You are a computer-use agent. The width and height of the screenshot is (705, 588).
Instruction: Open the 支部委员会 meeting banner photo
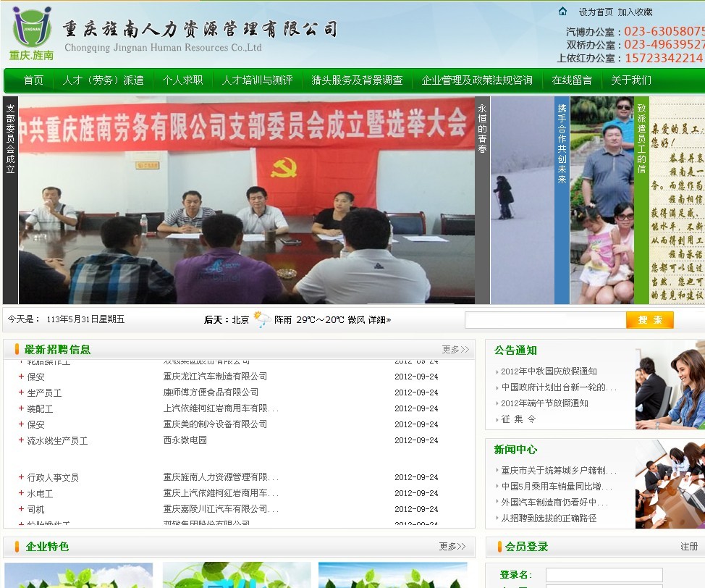click(x=246, y=200)
